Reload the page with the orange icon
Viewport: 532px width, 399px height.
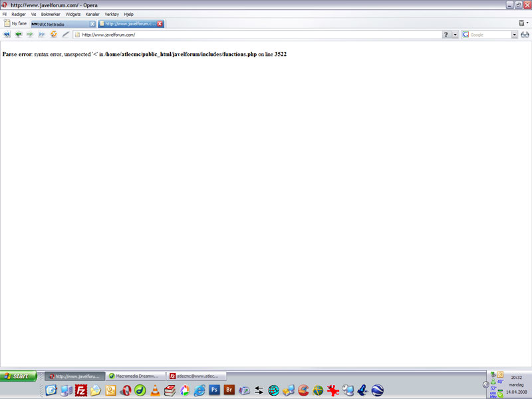[x=53, y=35]
